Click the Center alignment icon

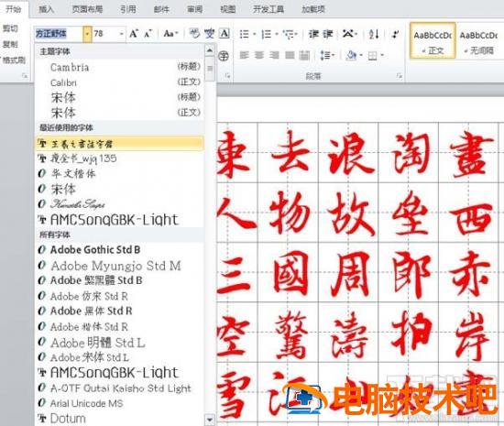[x=259, y=56]
